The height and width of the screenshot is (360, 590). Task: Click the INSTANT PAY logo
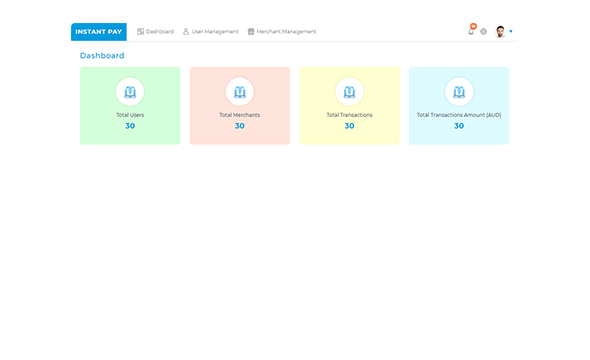coord(99,32)
